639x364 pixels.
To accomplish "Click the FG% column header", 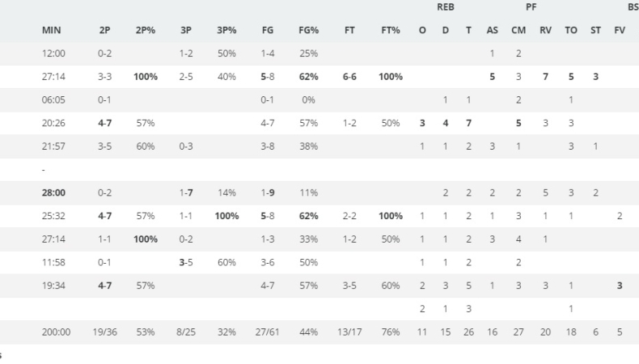I will [x=308, y=32].
